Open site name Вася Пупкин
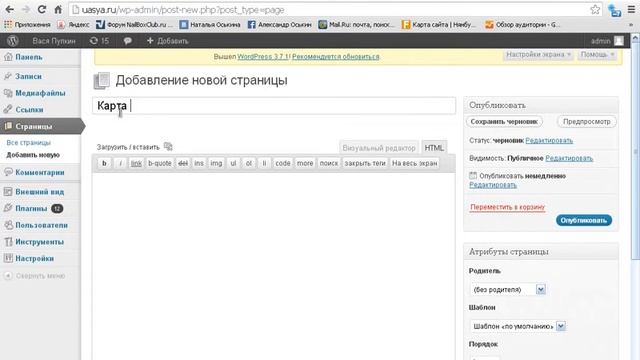Viewport: 640px width, 360px height. tap(54, 41)
